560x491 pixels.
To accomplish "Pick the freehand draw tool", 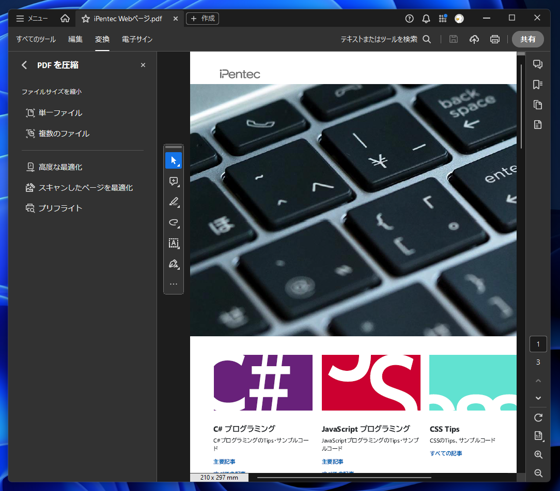I will (x=174, y=223).
